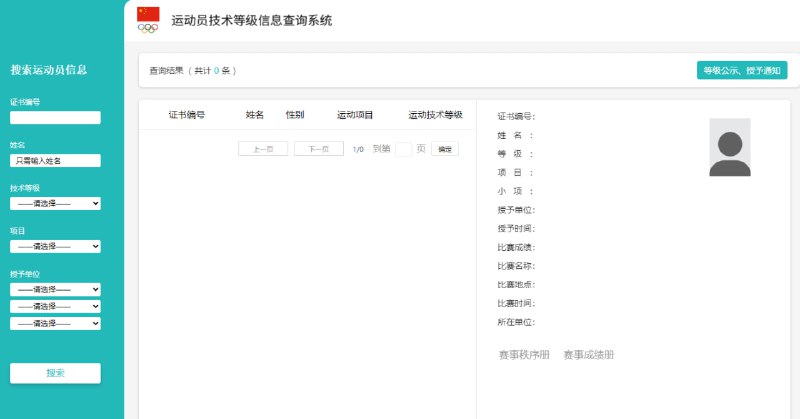Expand the 项目 dropdown list
The height and width of the screenshot is (419, 800).
click(55, 246)
